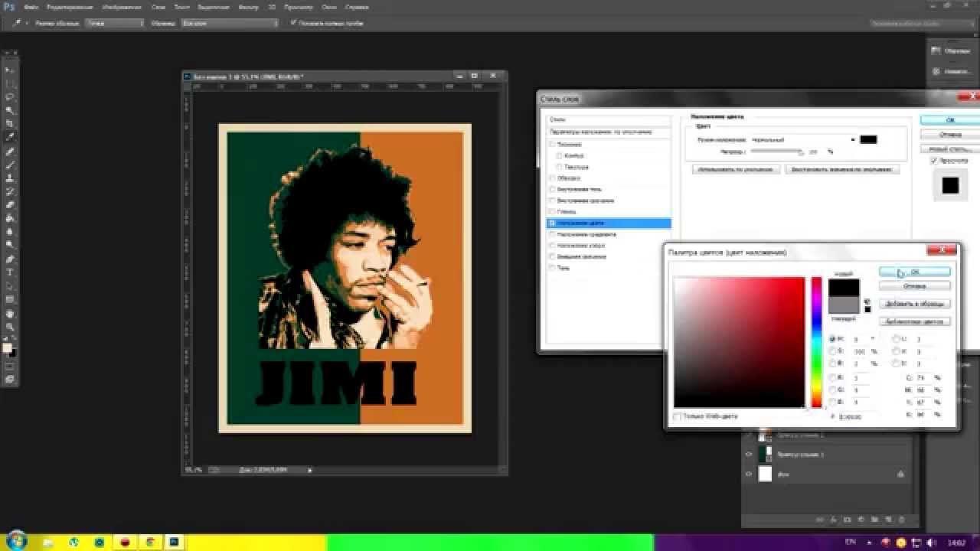Select the Brush tool
Image resolution: width=980 pixels, height=551 pixels.
tap(10, 165)
